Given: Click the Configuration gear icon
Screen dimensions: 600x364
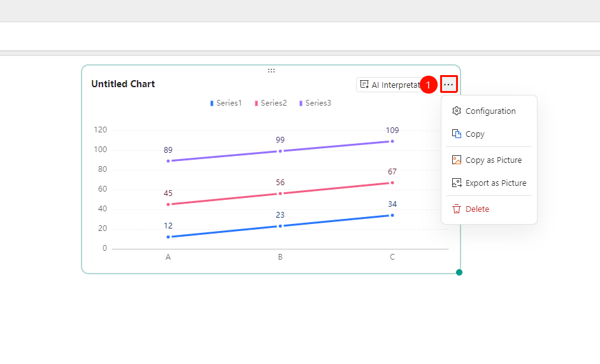Looking at the screenshot, I should point(457,111).
